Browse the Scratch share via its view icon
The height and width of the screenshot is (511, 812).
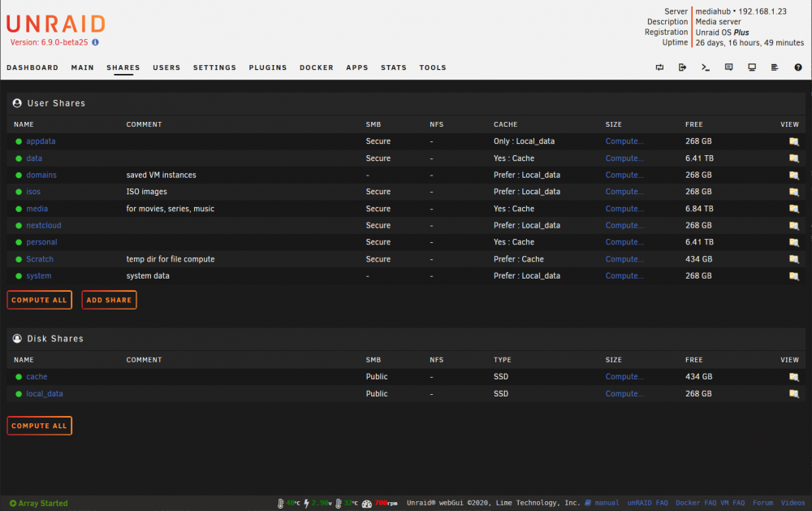coord(794,259)
